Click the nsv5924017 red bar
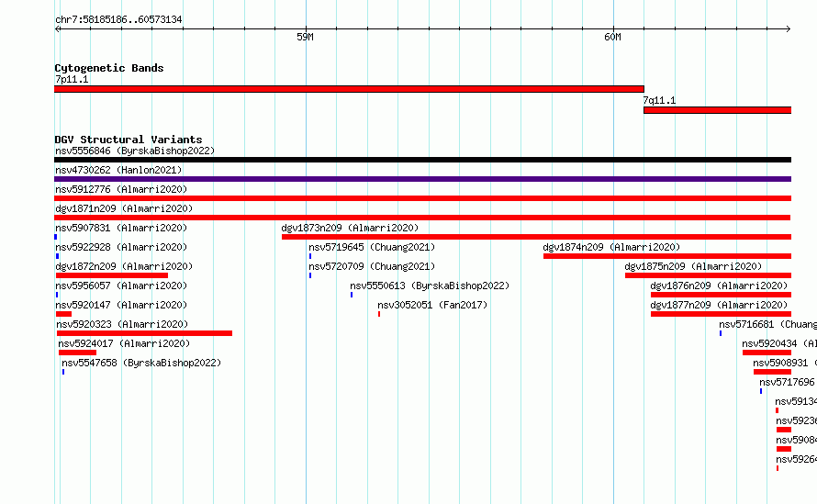Image resolution: width=817 pixels, height=504 pixels. click(78, 353)
